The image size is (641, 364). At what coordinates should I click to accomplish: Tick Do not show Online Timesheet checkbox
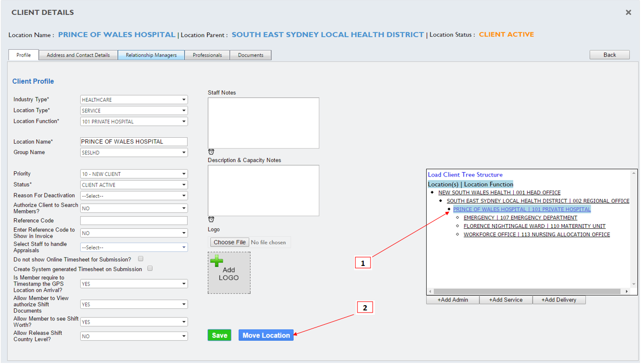pos(141,259)
